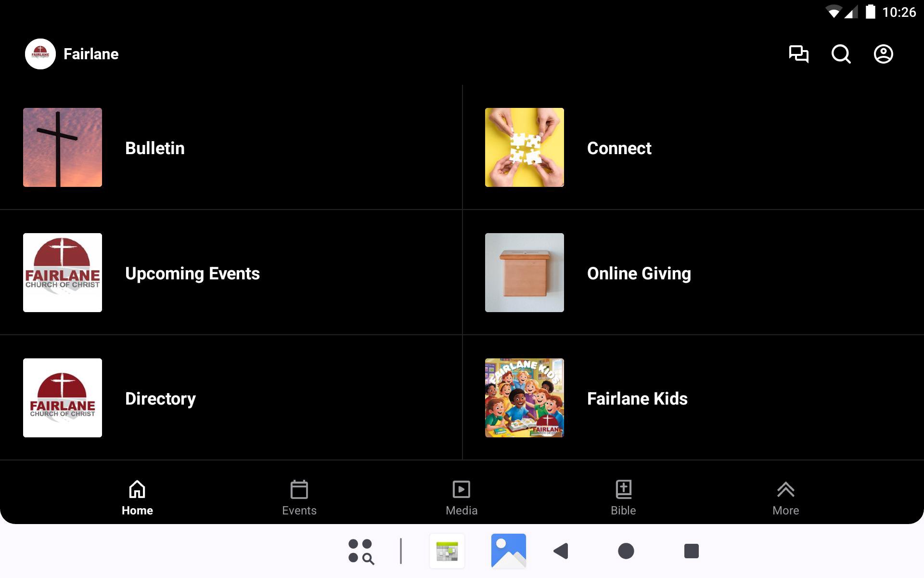Open the app drawer search icon

click(361, 551)
